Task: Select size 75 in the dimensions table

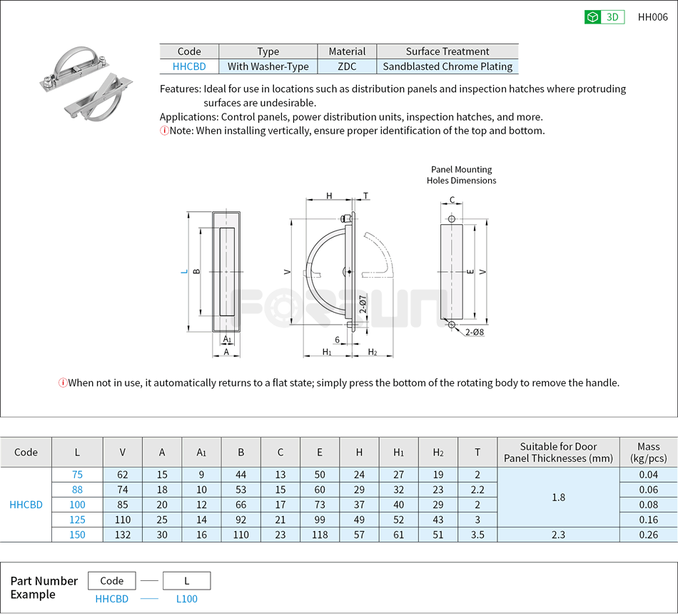Action: pyautogui.click(x=76, y=475)
